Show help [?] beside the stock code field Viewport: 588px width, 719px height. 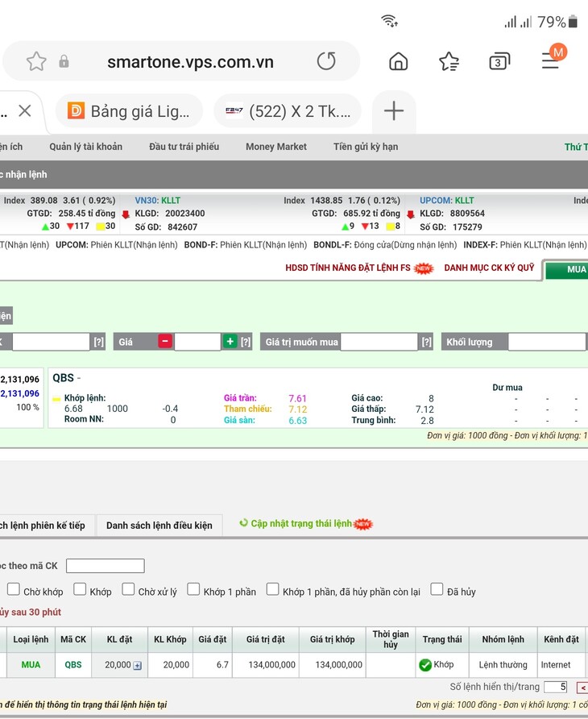point(98,342)
